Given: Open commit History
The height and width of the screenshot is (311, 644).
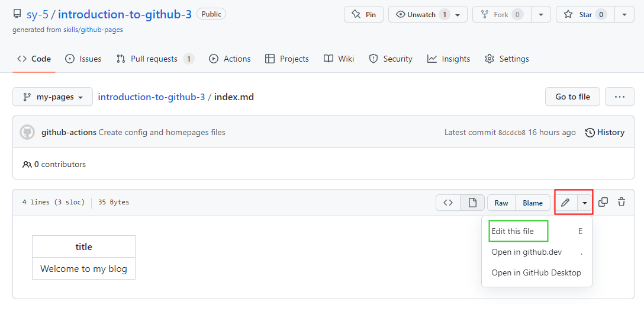Looking at the screenshot, I should [605, 132].
